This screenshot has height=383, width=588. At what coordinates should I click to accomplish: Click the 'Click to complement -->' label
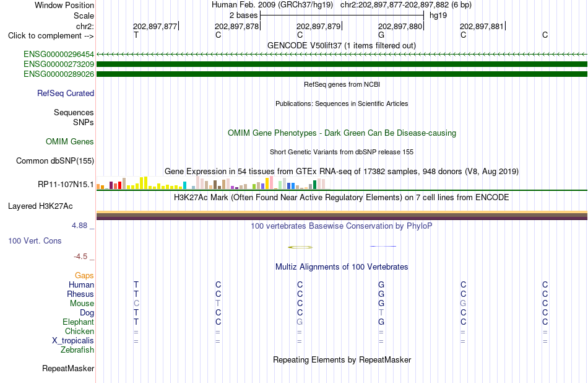(51, 36)
